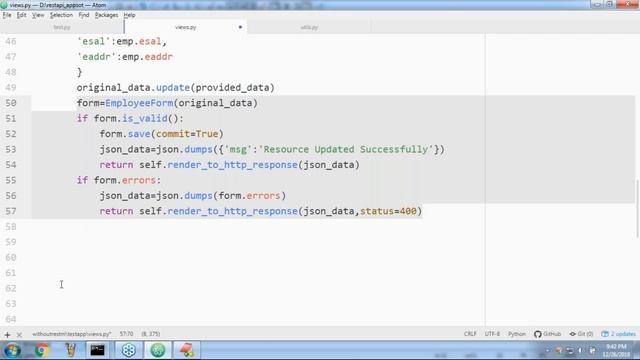Click line number 46 in the gutter
The width and height of the screenshot is (640, 360).
(11, 42)
